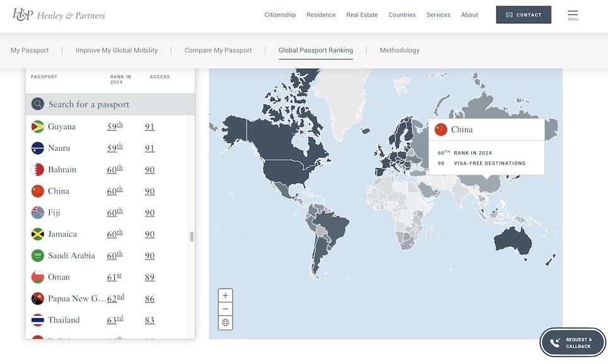The image size is (608, 364).
Task: Open the Residence menu
Action: tap(321, 14)
